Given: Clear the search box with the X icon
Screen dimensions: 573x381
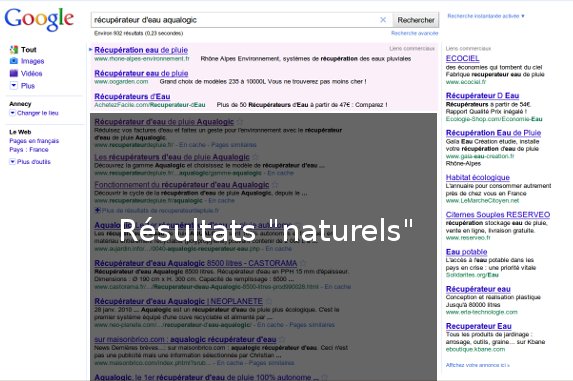Looking at the screenshot, I should (383, 20).
